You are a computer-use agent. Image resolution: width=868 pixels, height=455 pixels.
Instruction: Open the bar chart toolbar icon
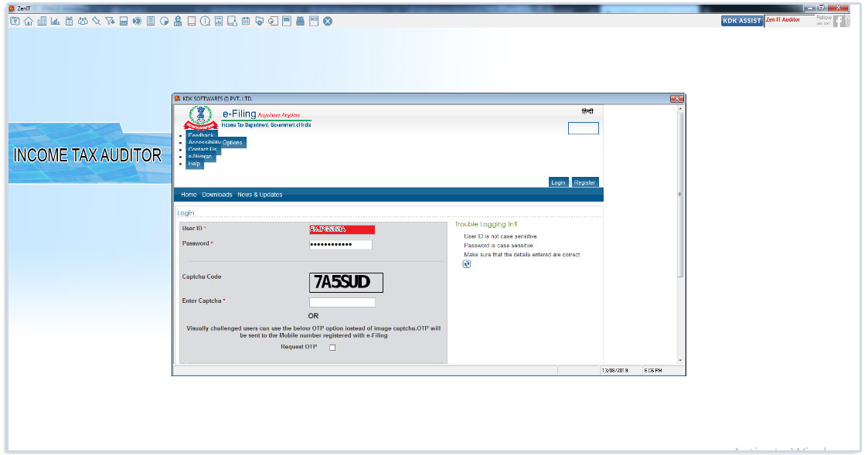click(x=56, y=21)
